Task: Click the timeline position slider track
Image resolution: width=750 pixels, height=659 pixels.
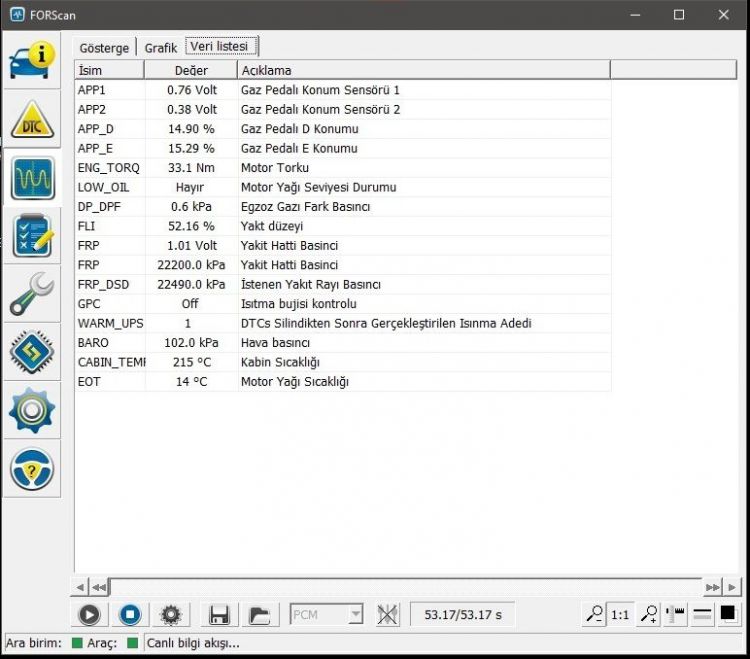Action: pyautogui.click(x=406, y=587)
